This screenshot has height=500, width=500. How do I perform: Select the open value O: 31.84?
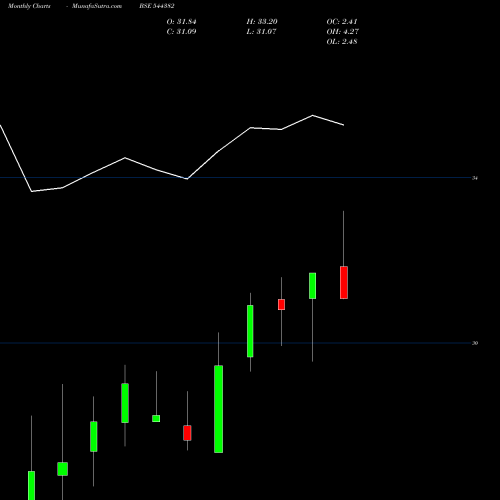(x=182, y=22)
